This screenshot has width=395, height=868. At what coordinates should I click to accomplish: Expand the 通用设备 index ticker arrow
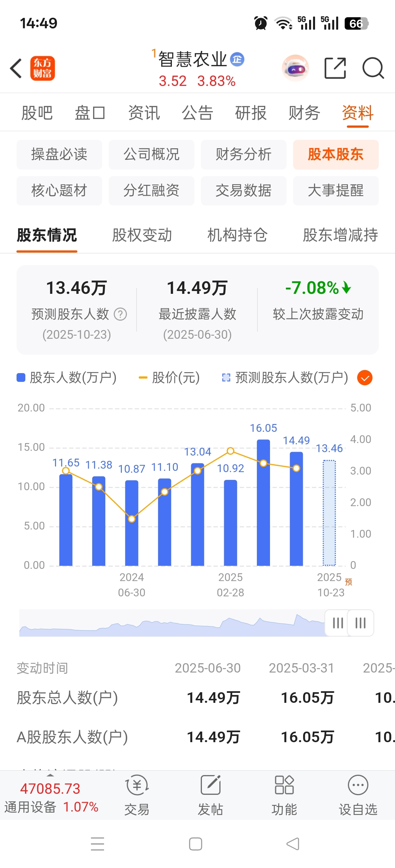coord(50,775)
